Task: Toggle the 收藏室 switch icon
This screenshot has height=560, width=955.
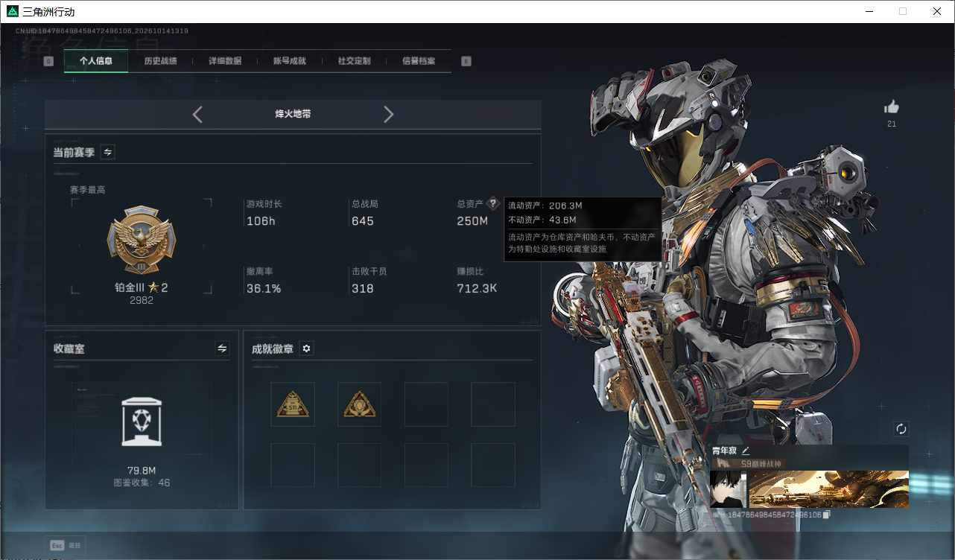Action: [x=222, y=348]
